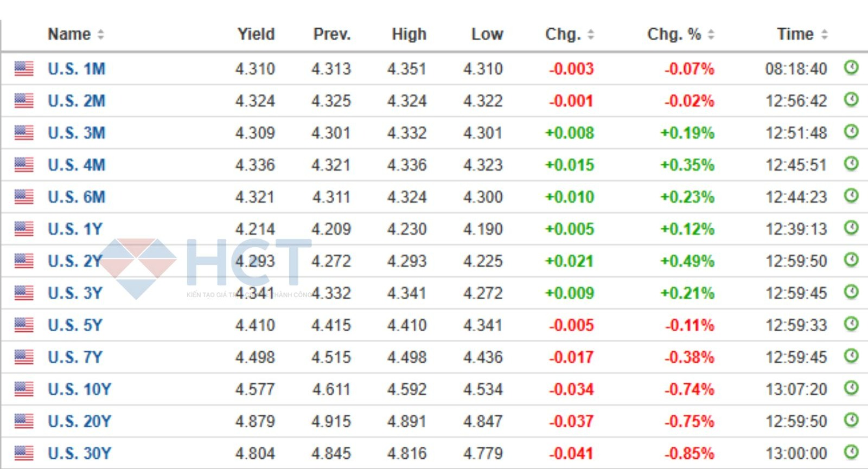Open the U.S. 1Y bond link
Viewport: 868px width, 469px height.
(75, 229)
